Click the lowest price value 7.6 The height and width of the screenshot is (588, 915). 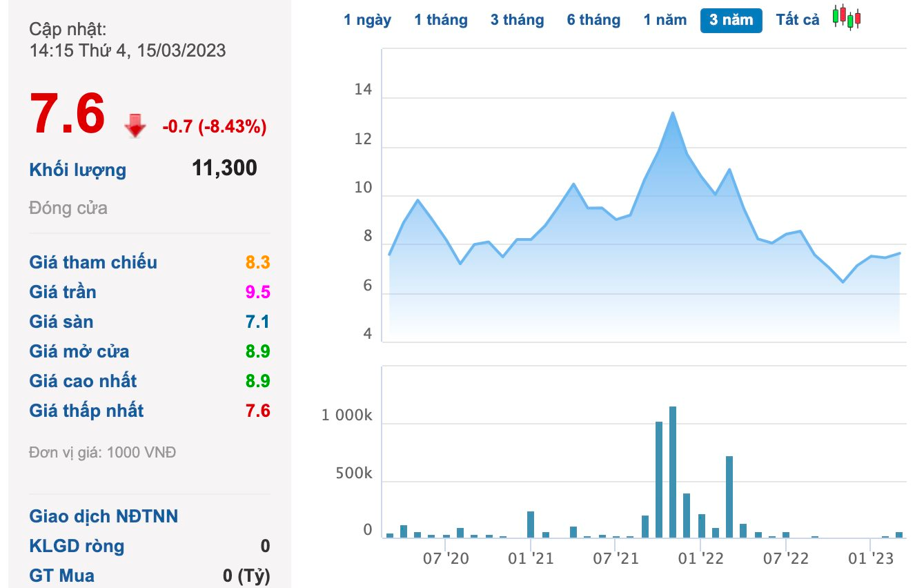point(257,411)
